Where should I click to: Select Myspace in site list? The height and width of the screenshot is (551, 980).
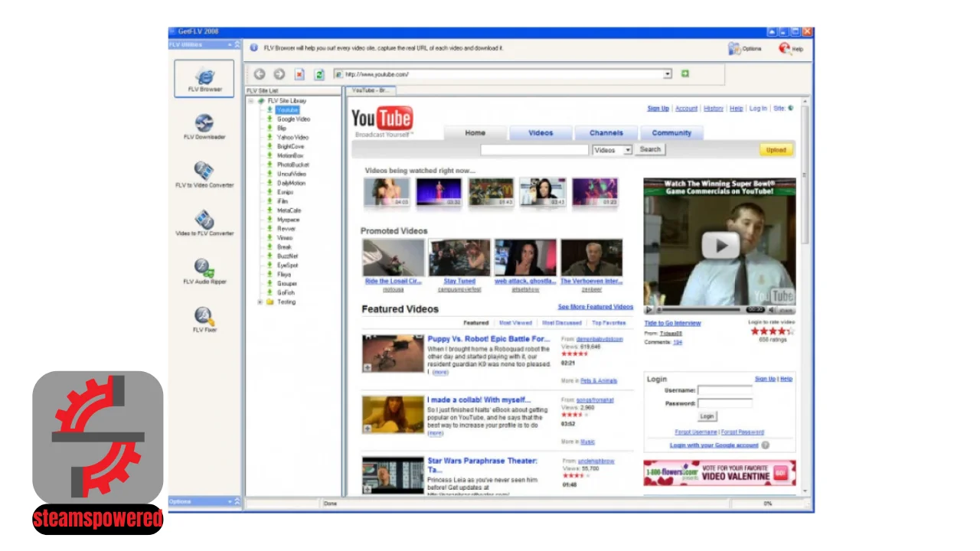[x=288, y=220]
